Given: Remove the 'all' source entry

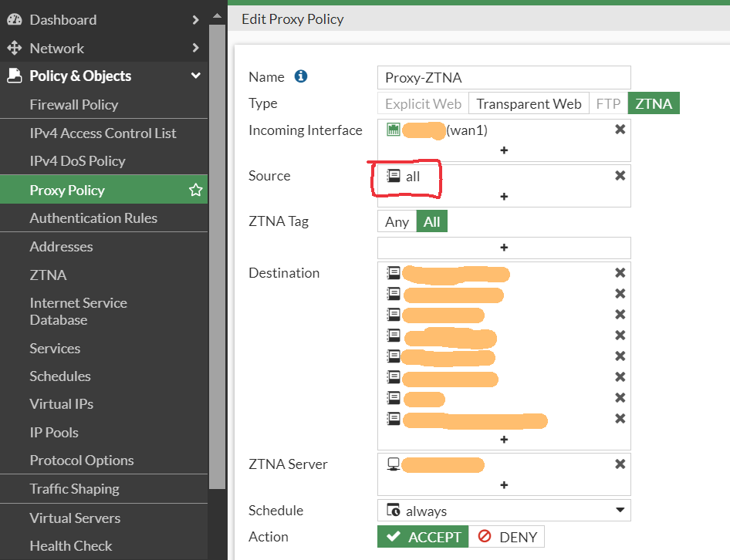Looking at the screenshot, I should (x=620, y=176).
